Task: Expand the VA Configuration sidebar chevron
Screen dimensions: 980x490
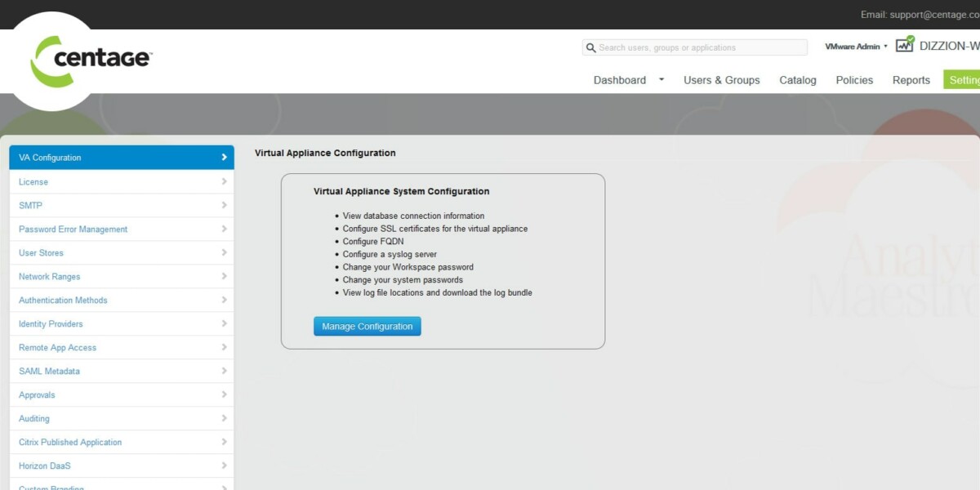Action: coord(224,158)
